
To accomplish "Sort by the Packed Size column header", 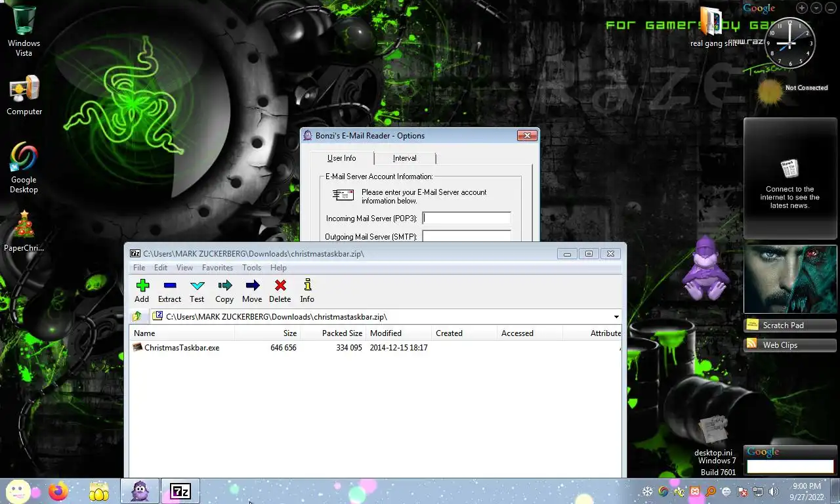I will [x=333, y=333].
